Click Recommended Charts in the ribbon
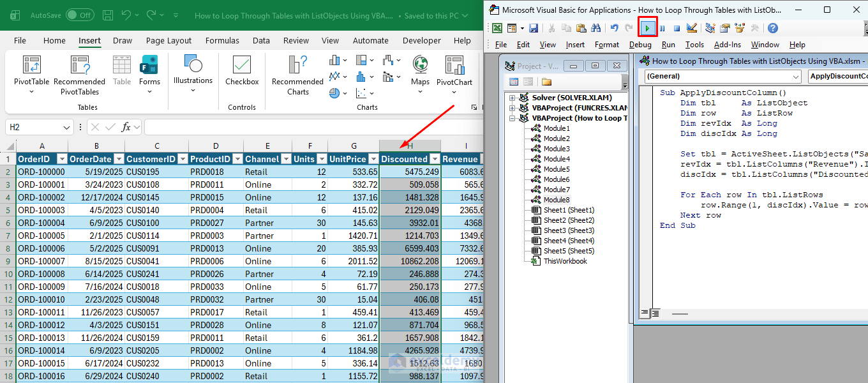 pyautogui.click(x=297, y=74)
